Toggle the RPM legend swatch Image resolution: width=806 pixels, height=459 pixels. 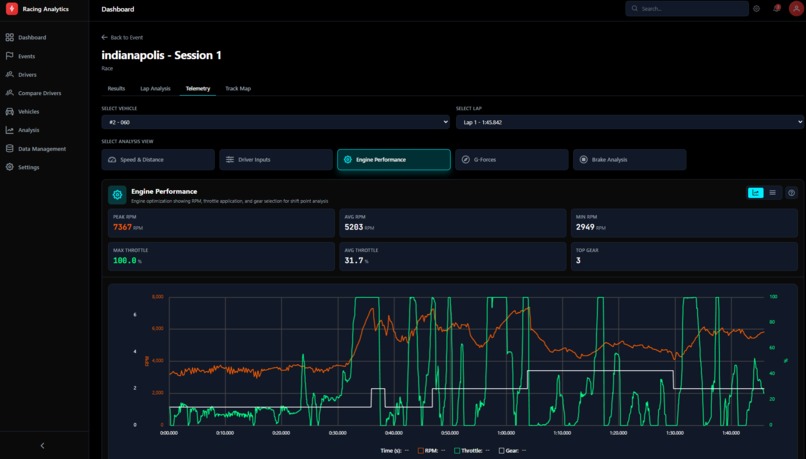(420, 451)
